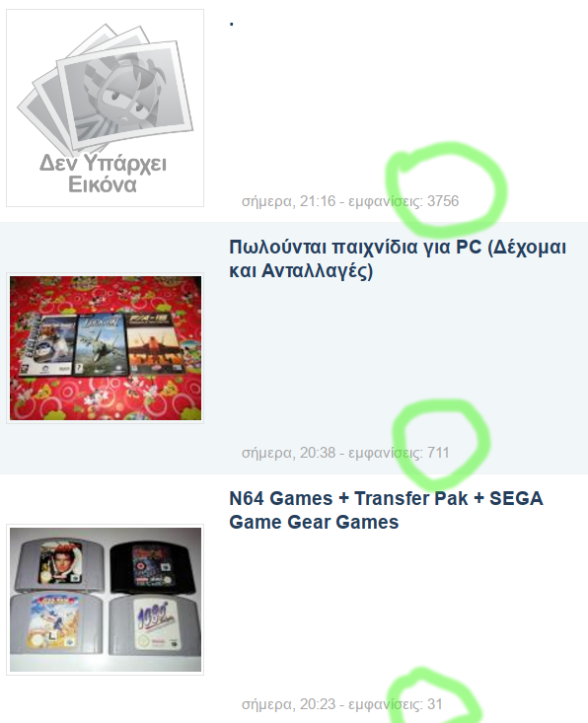Click the "σήμερα, 20:38" timestamp

pos(288,453)
